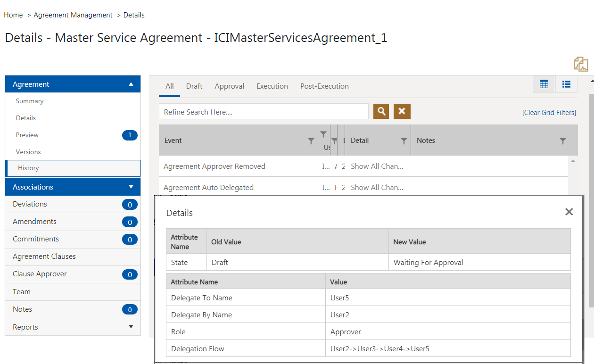
Task: Collapse the Agreement section
Action: tap(131, 84)
